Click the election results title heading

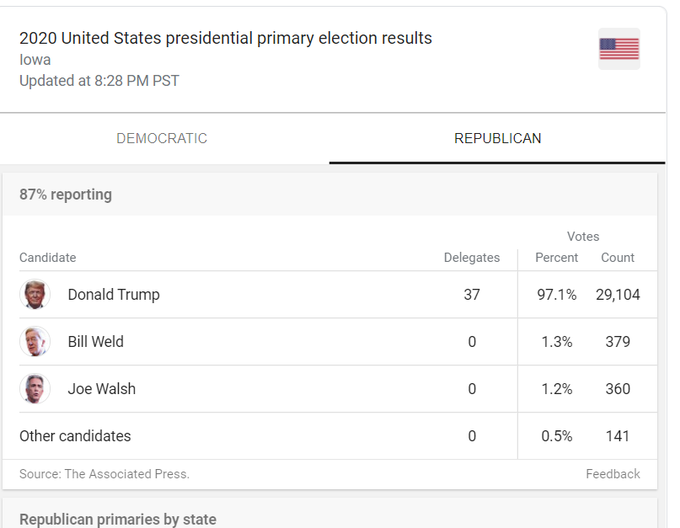point(226,38)
